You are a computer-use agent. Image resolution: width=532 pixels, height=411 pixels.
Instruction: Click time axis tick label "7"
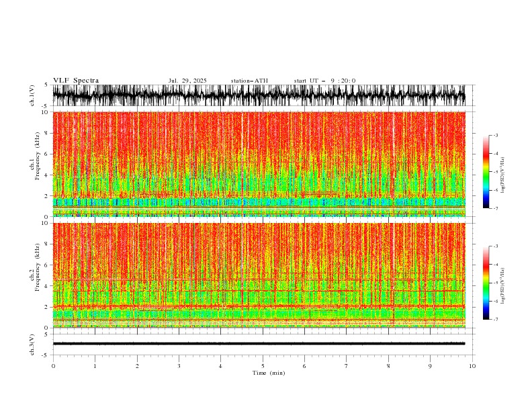click(347, 366)
